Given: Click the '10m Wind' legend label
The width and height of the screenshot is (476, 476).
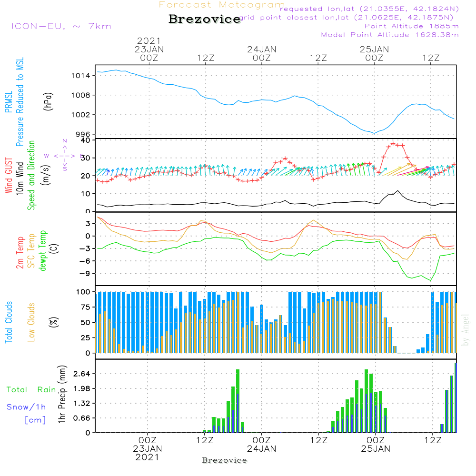Looking at the screenshot, I should click(20, 178).
